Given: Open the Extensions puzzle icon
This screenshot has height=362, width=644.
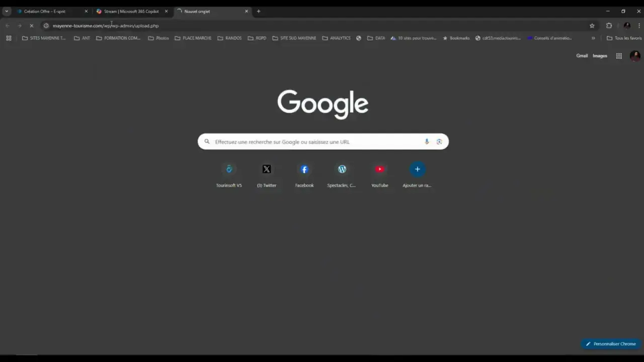Looking at the screenshot, I should 609,26.
